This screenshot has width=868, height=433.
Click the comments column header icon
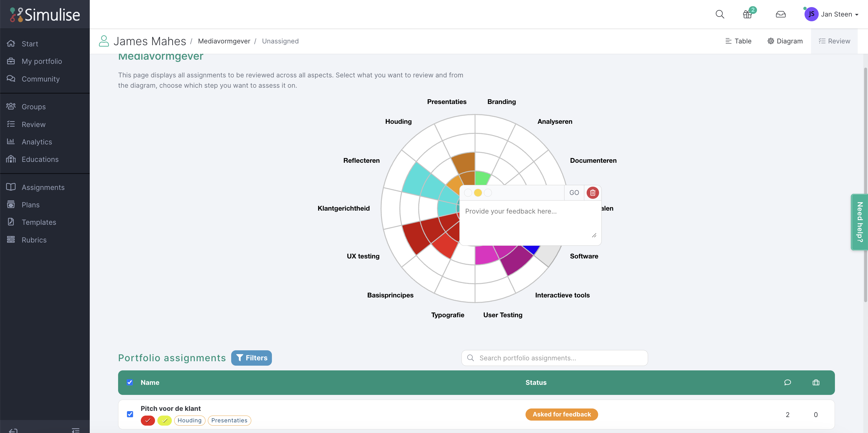click(x=787, y=382)
